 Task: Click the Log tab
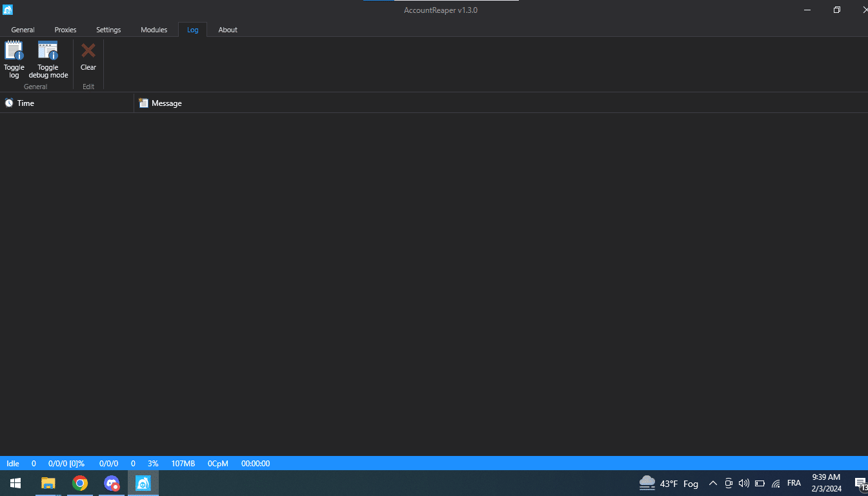(193, 30)
